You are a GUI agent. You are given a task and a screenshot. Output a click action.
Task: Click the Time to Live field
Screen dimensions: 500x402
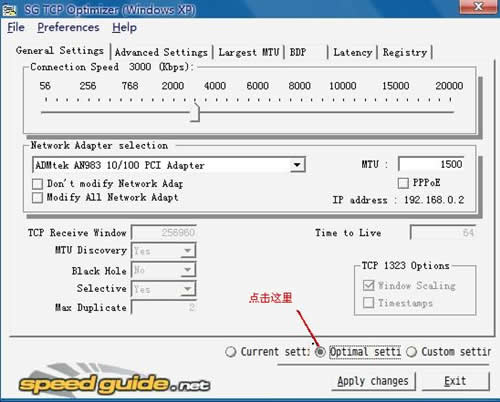443,233
